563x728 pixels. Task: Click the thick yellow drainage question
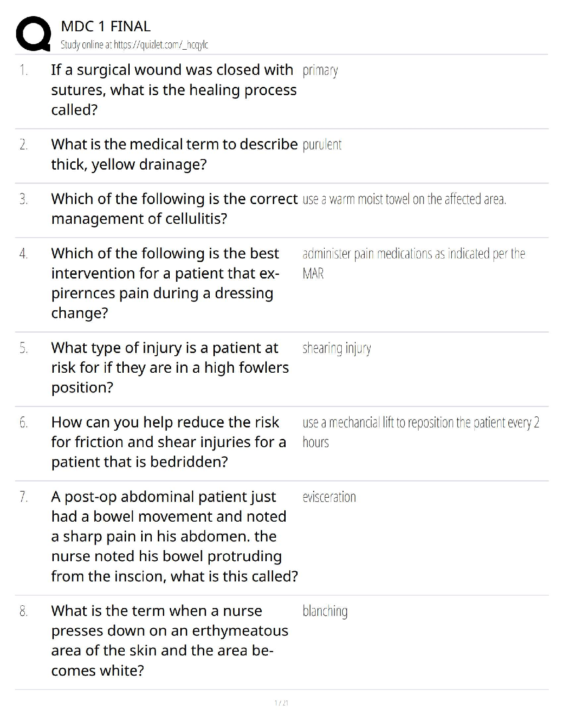(x=174, y=154)
